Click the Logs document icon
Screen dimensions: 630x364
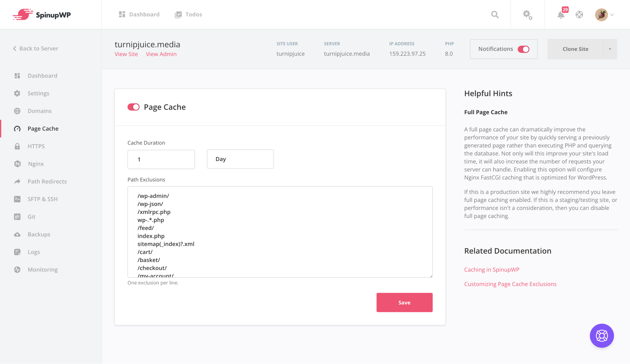(x=17, y=252)
